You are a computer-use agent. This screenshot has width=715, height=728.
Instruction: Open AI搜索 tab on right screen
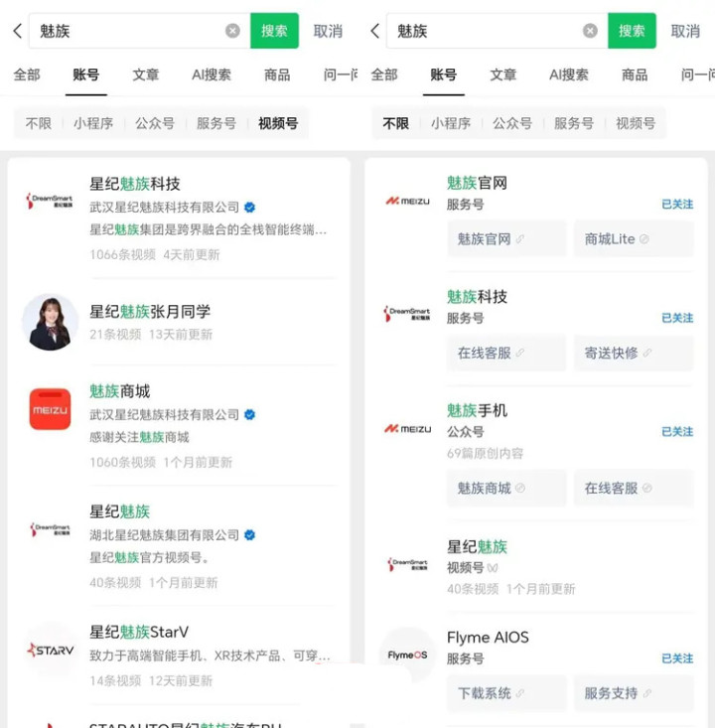569,74
